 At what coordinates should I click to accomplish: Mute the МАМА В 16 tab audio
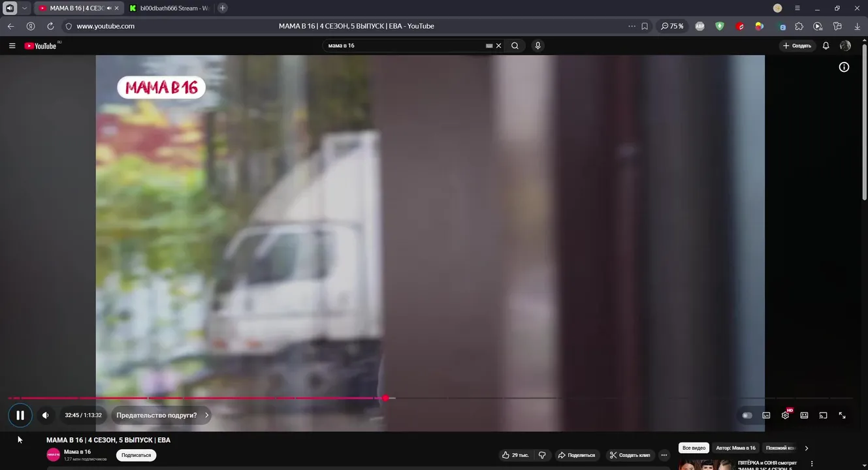109,8
